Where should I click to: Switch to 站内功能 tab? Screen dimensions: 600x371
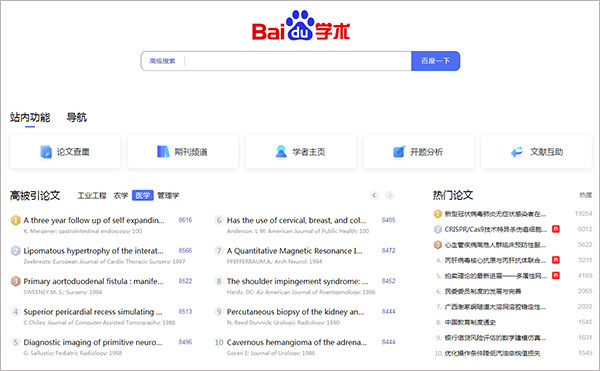coord(30,117)
